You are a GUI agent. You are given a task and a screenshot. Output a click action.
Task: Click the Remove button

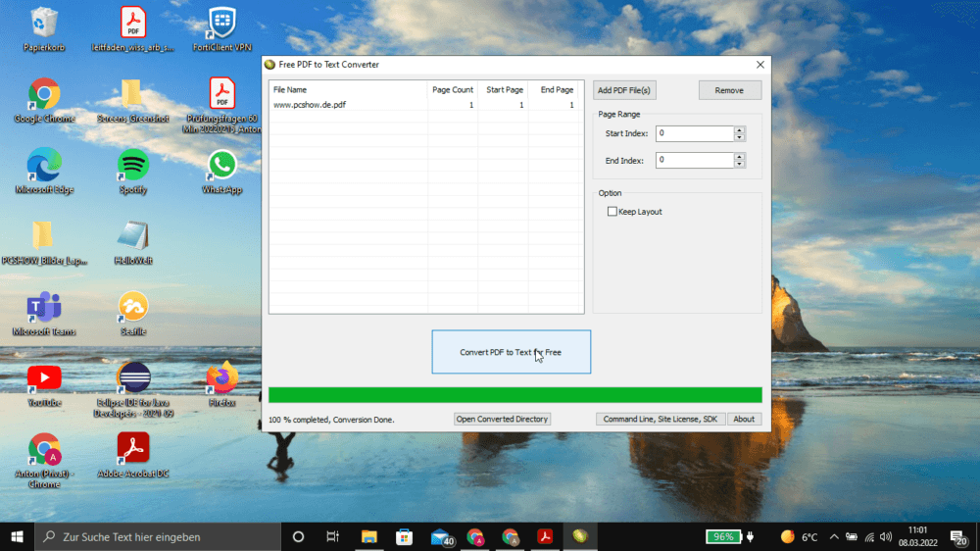click(x=729, y=90)
